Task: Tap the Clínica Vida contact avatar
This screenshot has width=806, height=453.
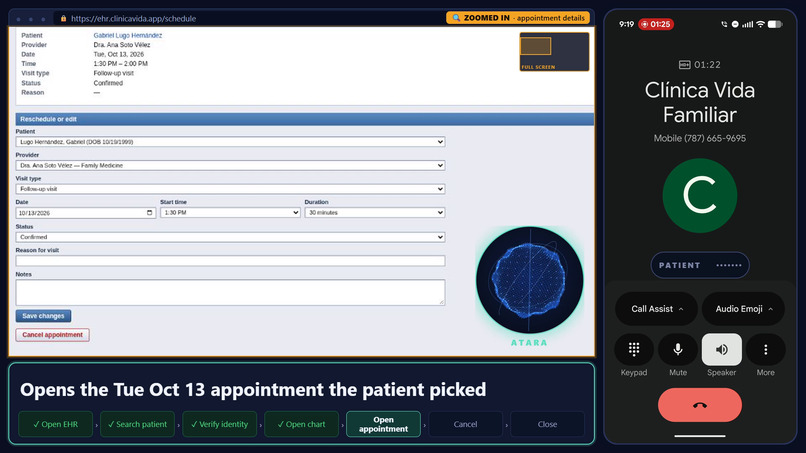Action: (700, 195)
